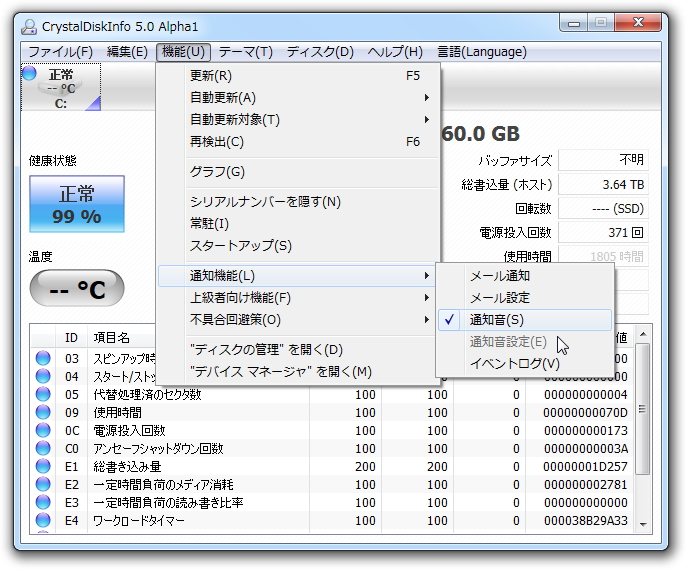Screen dimensions: 686x570
Task: Expand the 通知機能(L) submenu
Action: (x=298, y=276)
